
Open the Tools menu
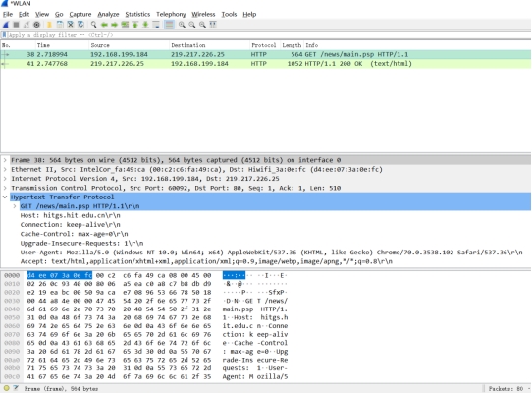coord(229,14)
